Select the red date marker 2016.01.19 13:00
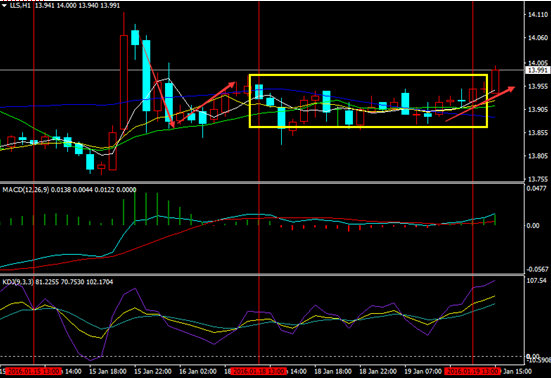 pos(473,371)
